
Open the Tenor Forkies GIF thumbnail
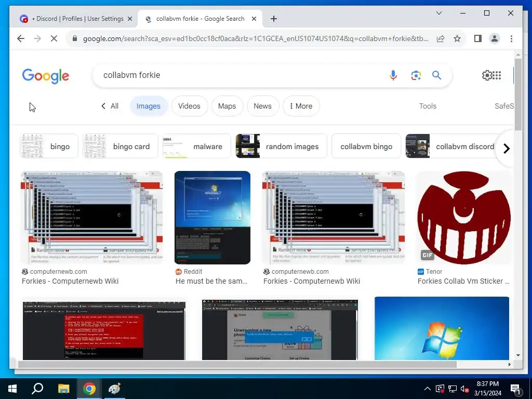point(464,218)
